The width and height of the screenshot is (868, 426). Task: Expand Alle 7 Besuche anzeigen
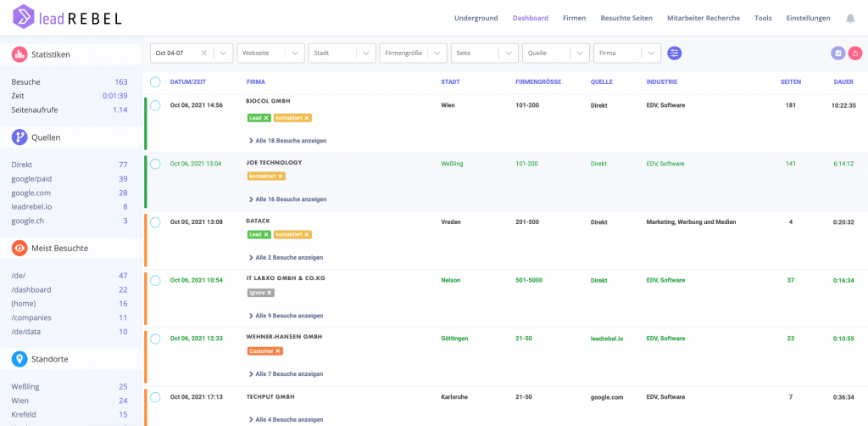coord(287,374)
